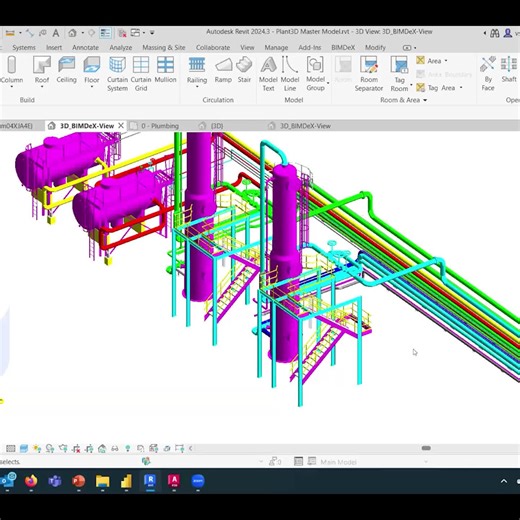Image resolution: width=520 pixels, height=520 pixels.
Task: Toggle Temporary Hide/Isolate glasses icon
Action: pyautogui.click(x=115, y=448)
